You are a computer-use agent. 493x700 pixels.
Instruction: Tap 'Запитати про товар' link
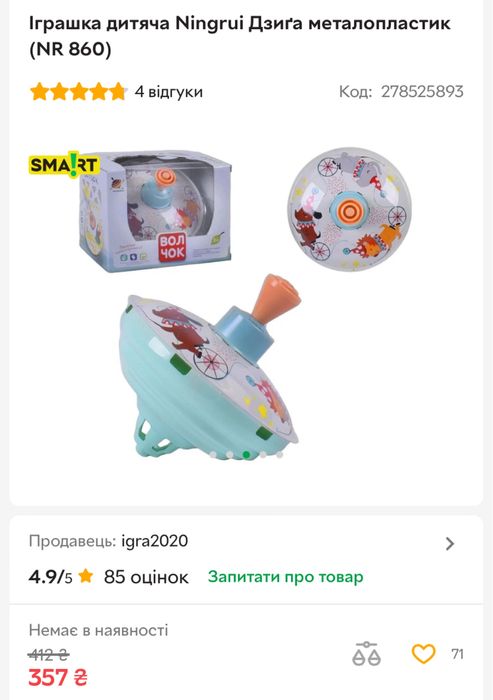pos(285,576)
